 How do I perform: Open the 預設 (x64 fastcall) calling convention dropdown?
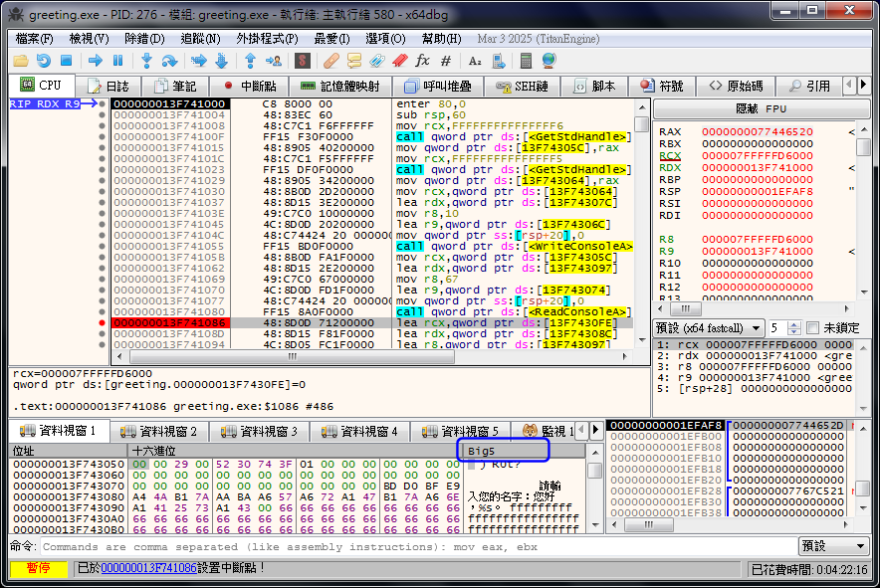709,328
